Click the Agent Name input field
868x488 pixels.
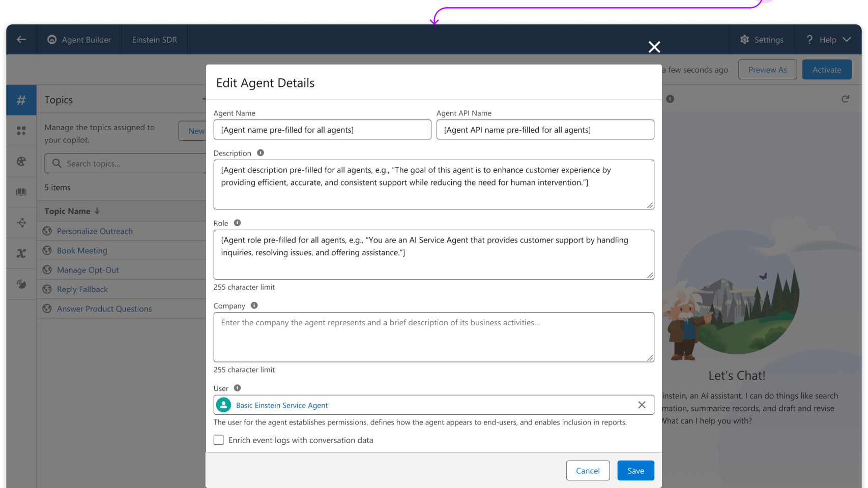322,130
